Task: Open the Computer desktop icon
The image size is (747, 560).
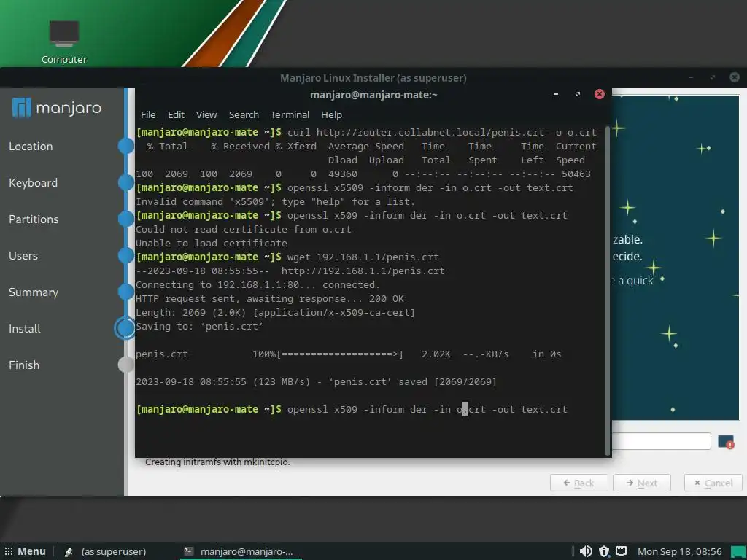Action: click(64, 42)
